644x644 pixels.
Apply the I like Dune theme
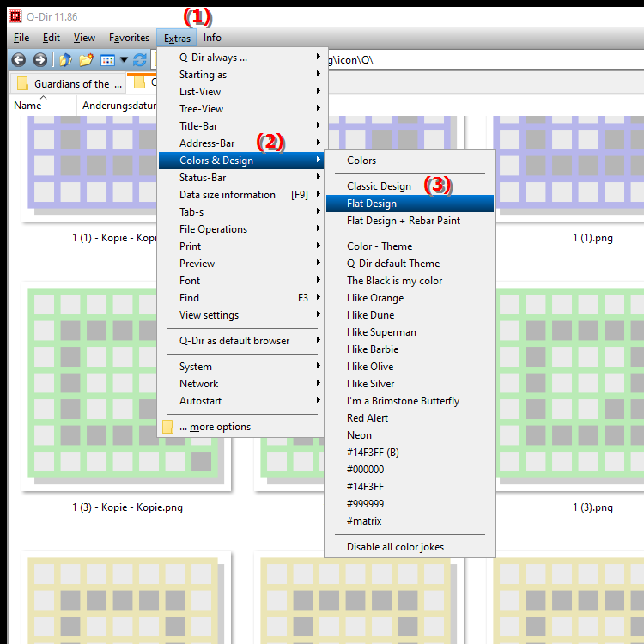click(410, 315)
